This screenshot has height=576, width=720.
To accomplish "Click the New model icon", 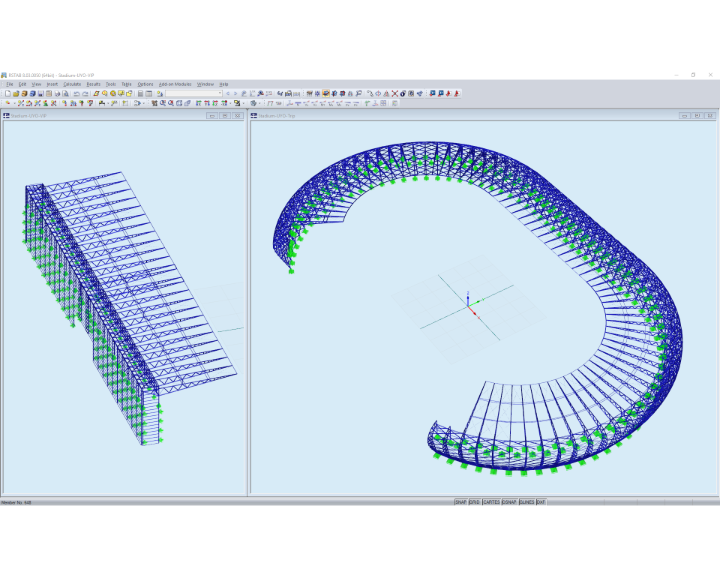I will pos(8,93).
